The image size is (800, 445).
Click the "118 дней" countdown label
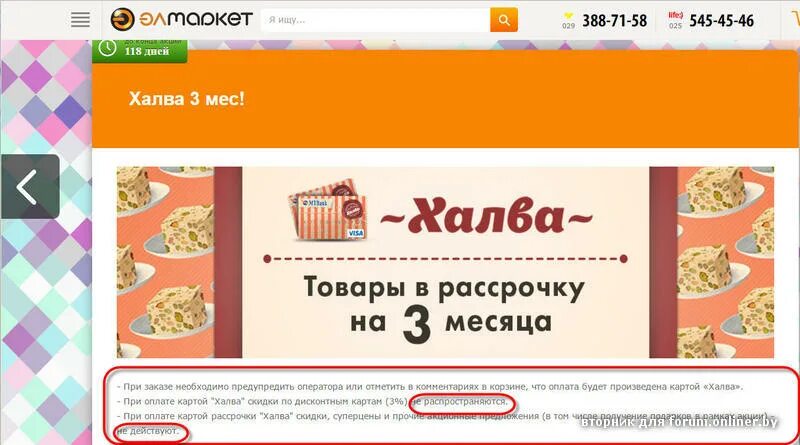[146, 51]
